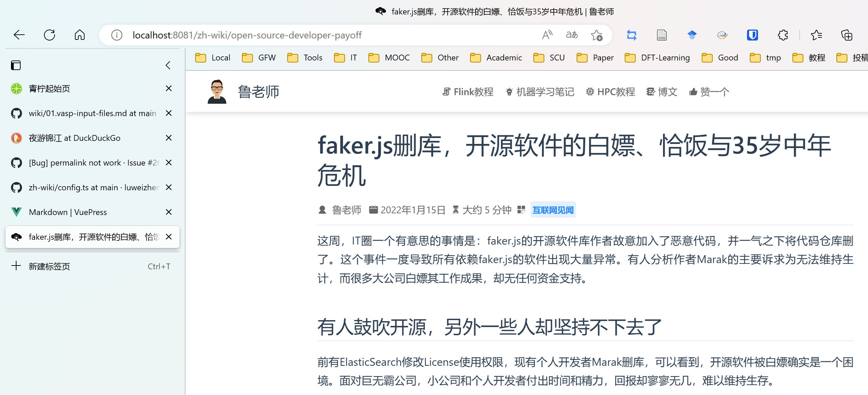Open the Favorites list dropdown
The height and width of the screenshot is (395, 868).
point(816,35)
